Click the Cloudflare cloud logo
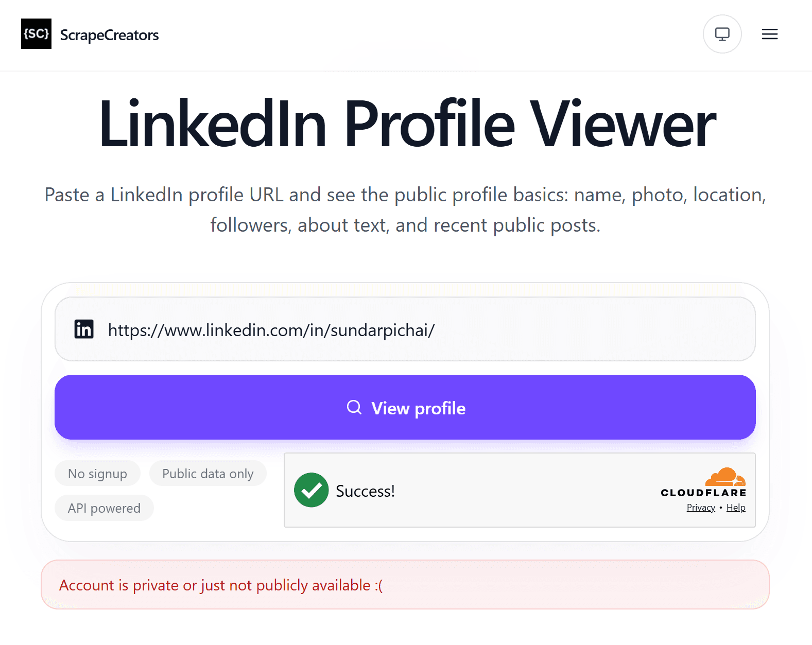 (x=725, y=477)
